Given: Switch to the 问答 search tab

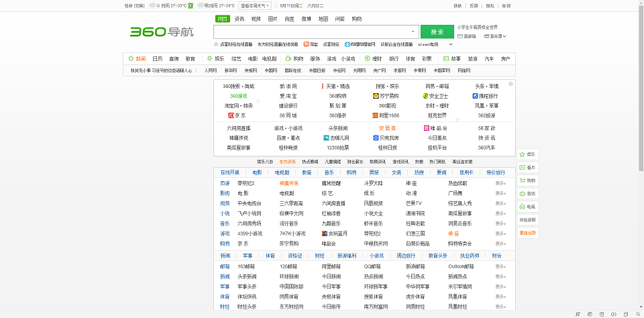Looking at the screenshot, I should pos(339,19).
